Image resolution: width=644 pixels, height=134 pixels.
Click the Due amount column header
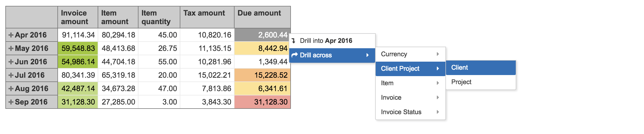coord(259,13)
